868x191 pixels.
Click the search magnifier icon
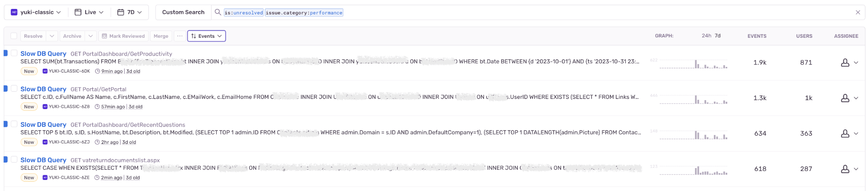[218, 12]
